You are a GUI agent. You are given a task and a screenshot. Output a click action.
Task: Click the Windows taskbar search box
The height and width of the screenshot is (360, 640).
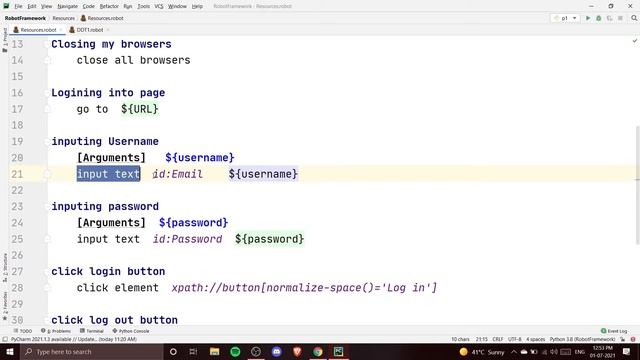92,351
